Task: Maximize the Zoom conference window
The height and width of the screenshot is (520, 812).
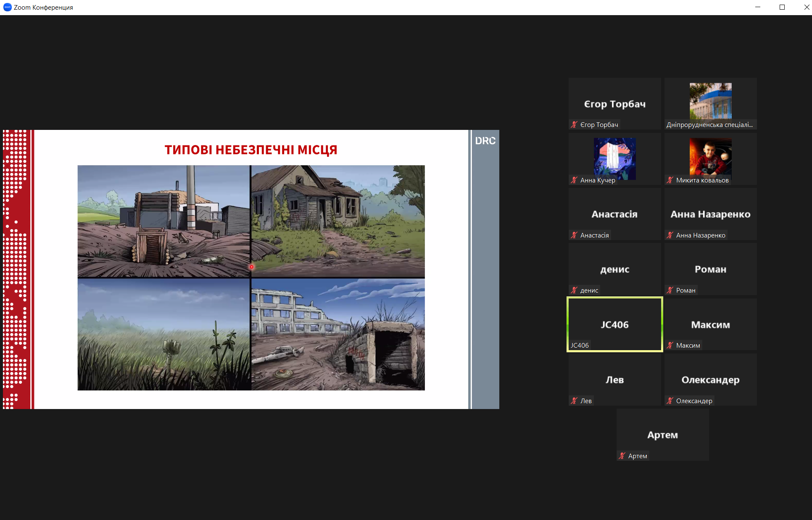Action: tap(782, 7)
